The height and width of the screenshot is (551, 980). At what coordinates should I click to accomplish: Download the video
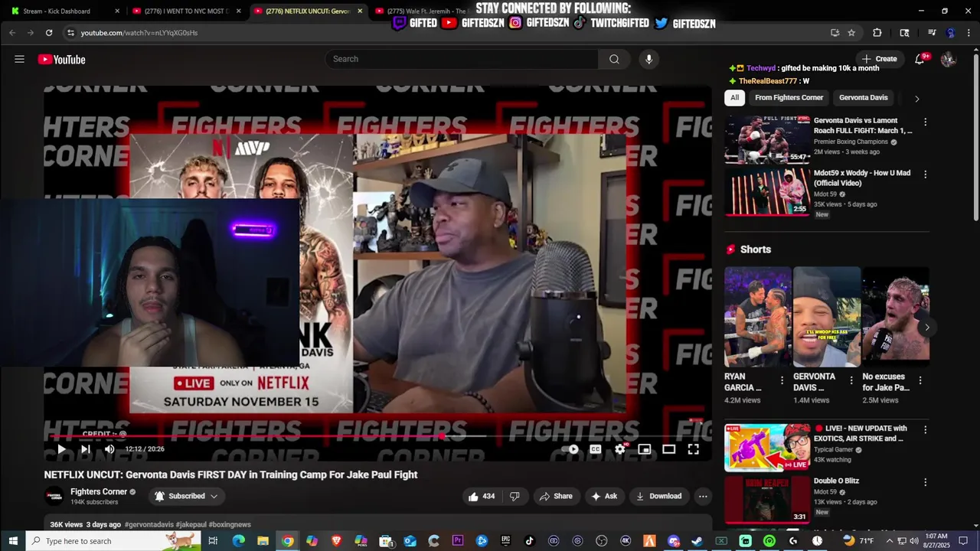tap(658, 496)
